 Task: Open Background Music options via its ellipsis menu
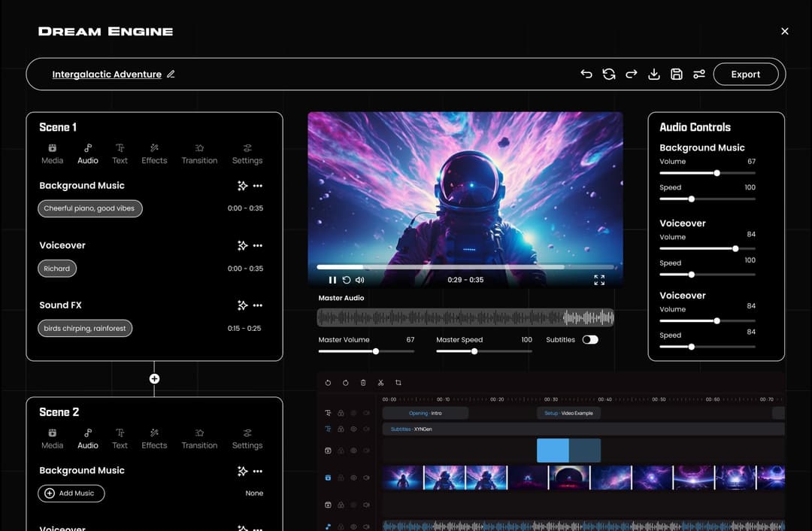pyautogui.click(x=259, y=186)
